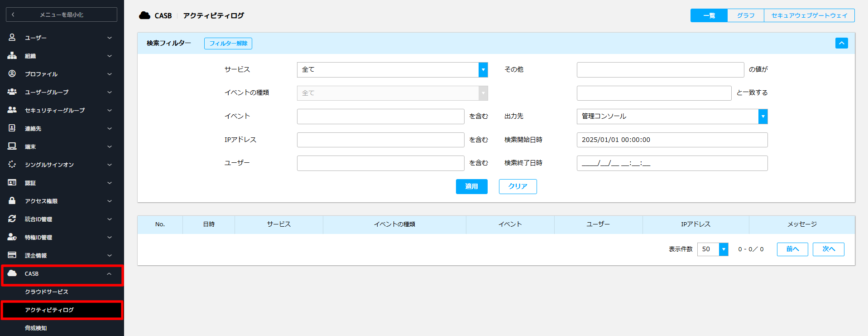Image resolution: width=868 pixels, height=336 pixels.
Task: Open クラウドサービス submenu item
Action: tap(47, 292)
